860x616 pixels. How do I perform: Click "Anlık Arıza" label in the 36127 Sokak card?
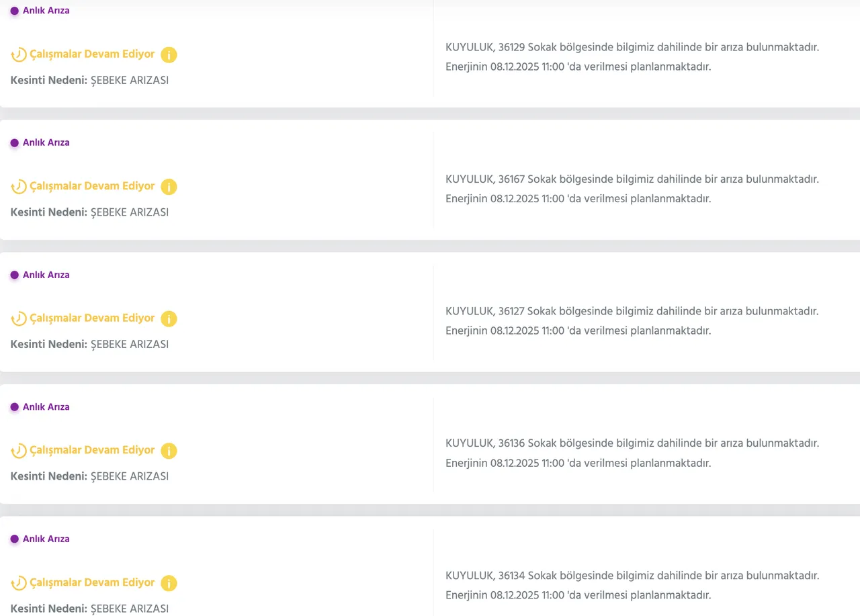46,275
